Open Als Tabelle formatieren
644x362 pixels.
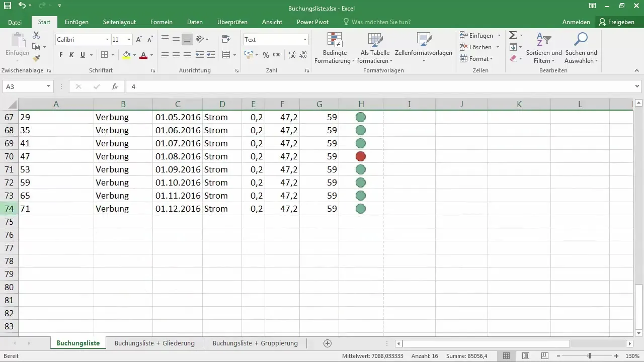[375, 48]
